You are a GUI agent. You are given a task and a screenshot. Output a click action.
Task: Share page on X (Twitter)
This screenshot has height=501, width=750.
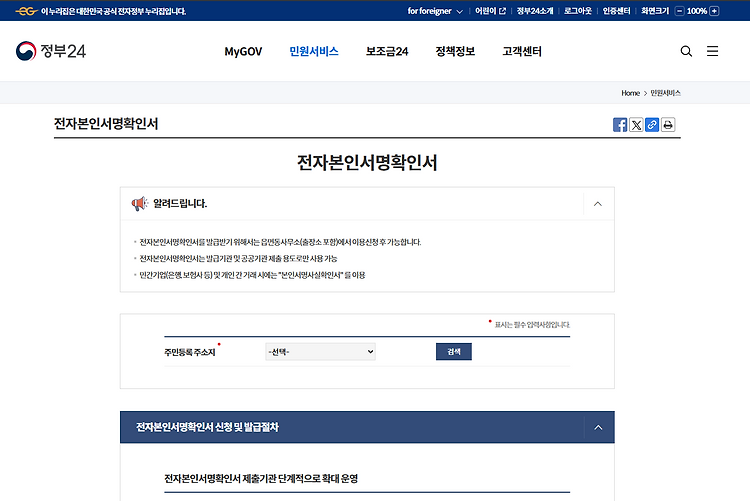636,125
